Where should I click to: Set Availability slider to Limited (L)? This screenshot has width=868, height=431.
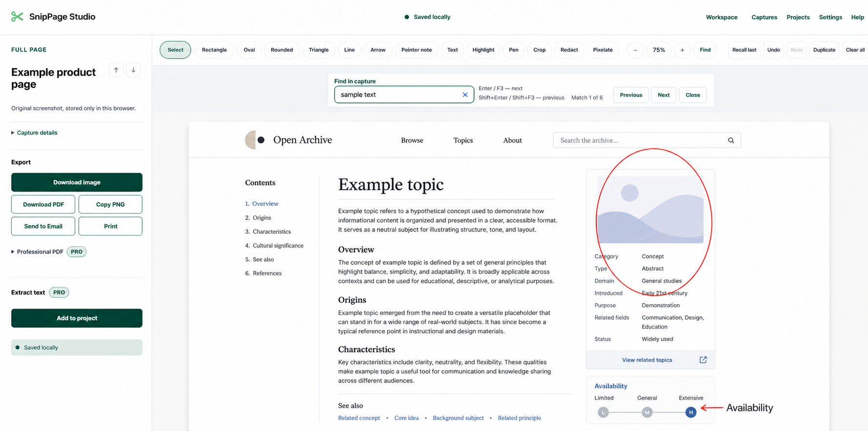(604, 412)
